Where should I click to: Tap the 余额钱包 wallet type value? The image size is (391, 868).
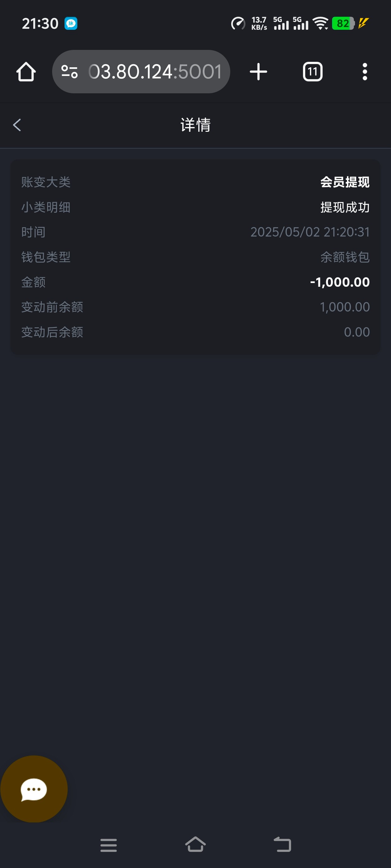click(x=344, y=257)
